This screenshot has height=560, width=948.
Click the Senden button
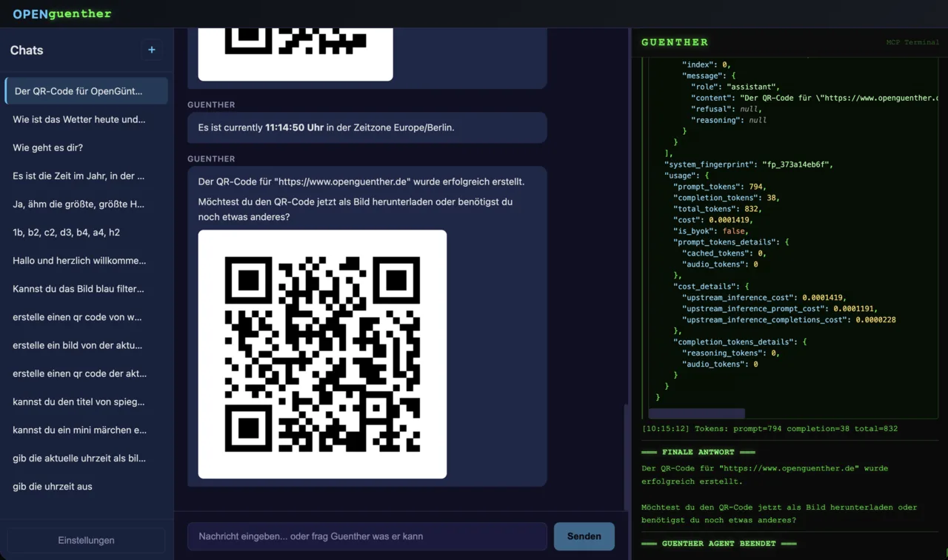pos(584,536)
